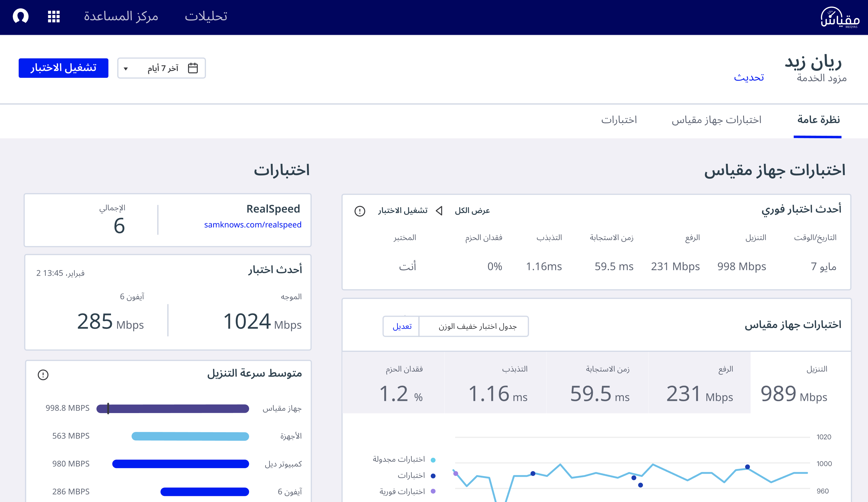Screen dimensions: 868x502
Task: Open lightweight test schedule selector (جدول اختبار خفيف الوزن)
Action: pyautogui.click(x=477, y=327)
